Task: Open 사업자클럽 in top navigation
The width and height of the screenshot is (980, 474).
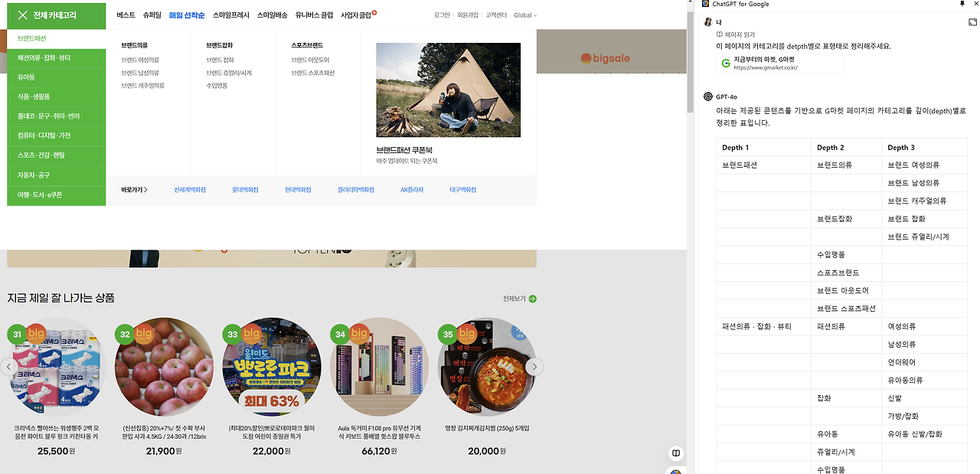Action: click(357, 15)
